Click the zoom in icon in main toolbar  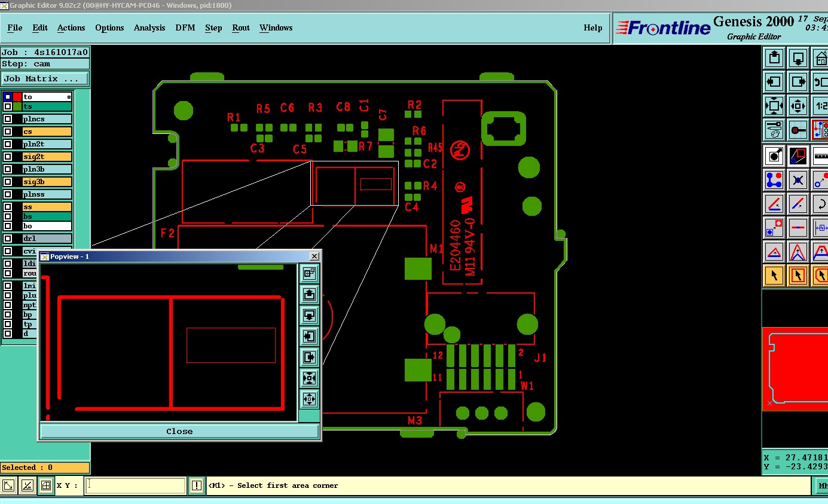point(774,106)
